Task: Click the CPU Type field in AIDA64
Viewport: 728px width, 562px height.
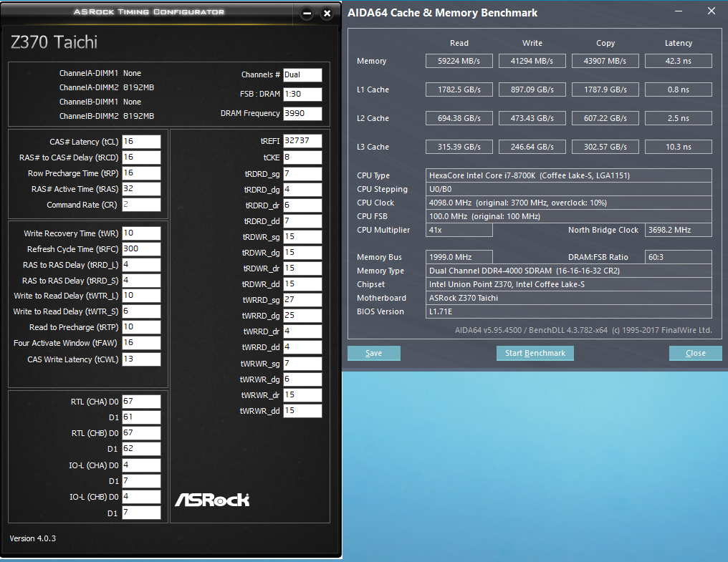Action: [x=569, y=175]
